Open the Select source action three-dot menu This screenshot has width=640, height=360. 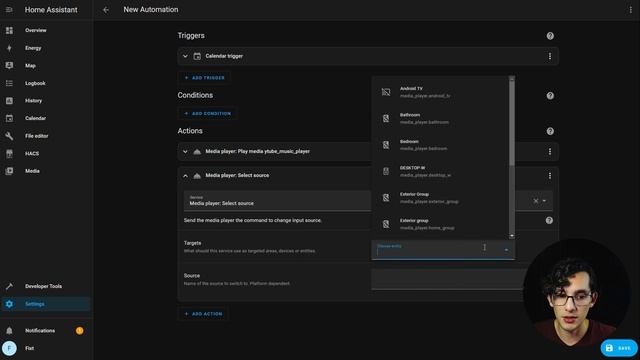550,176
